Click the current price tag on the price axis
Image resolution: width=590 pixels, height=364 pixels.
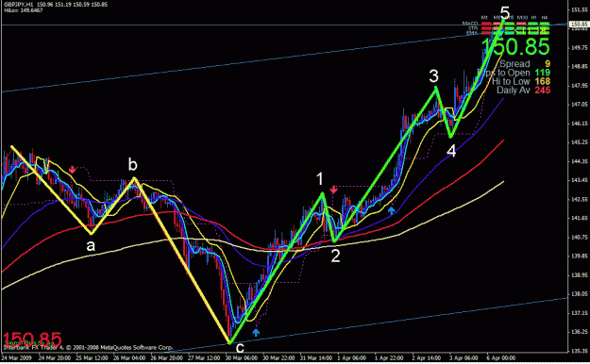coord(579,25)
